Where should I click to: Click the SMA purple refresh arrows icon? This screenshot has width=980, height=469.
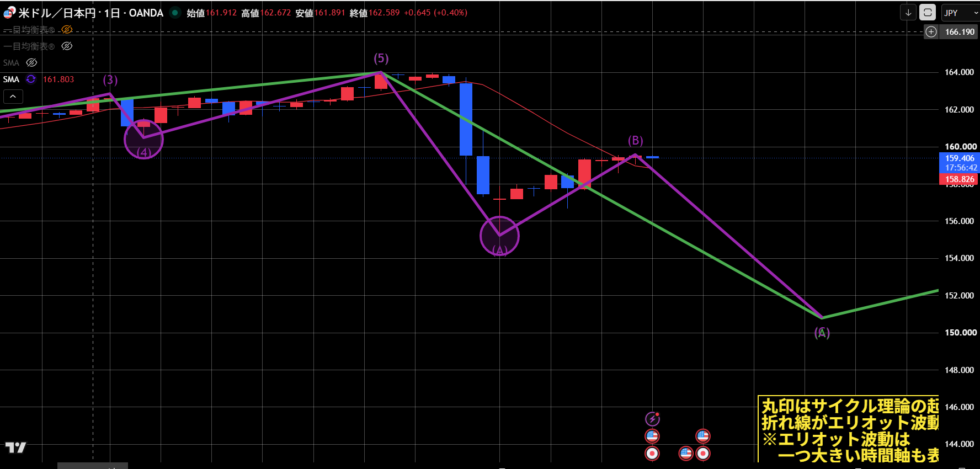pos(31,79)
